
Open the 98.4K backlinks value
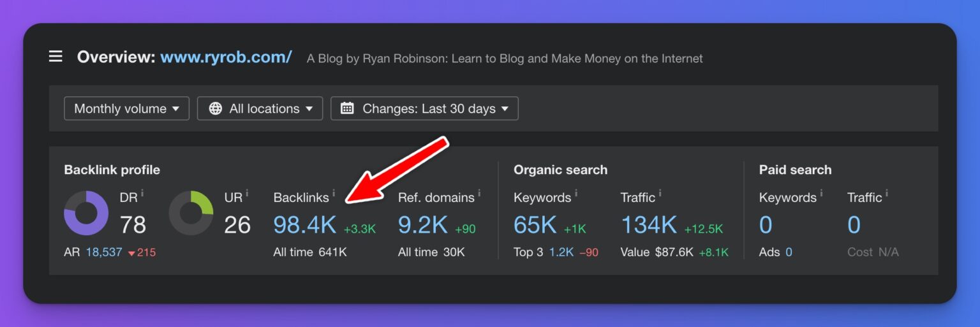305,225
